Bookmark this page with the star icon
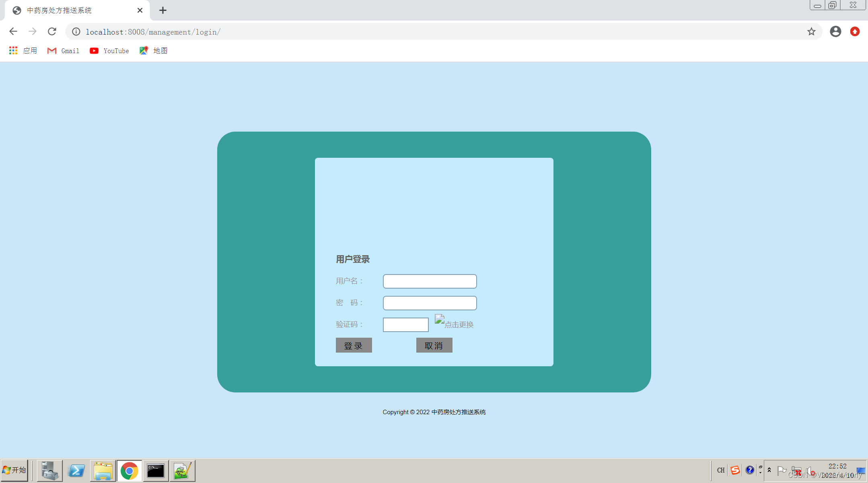 click(x=811, y=31)
